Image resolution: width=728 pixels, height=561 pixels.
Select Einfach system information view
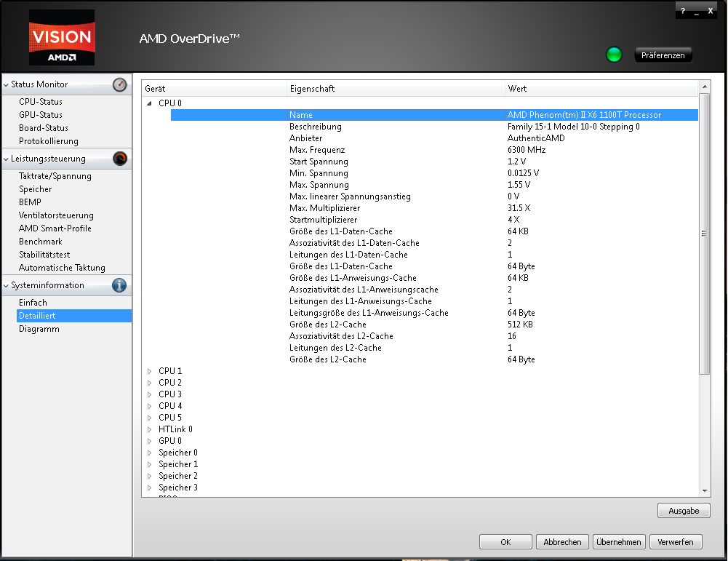33,303
